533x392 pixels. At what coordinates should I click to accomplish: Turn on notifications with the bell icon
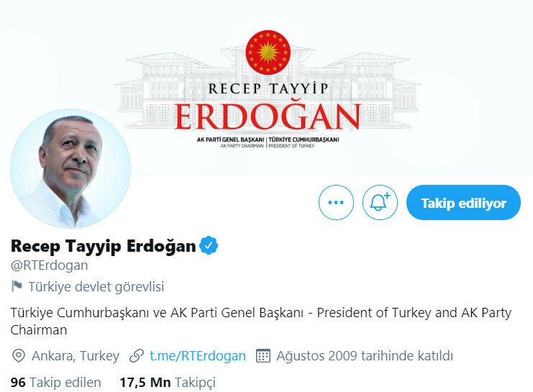click(380, 202)
